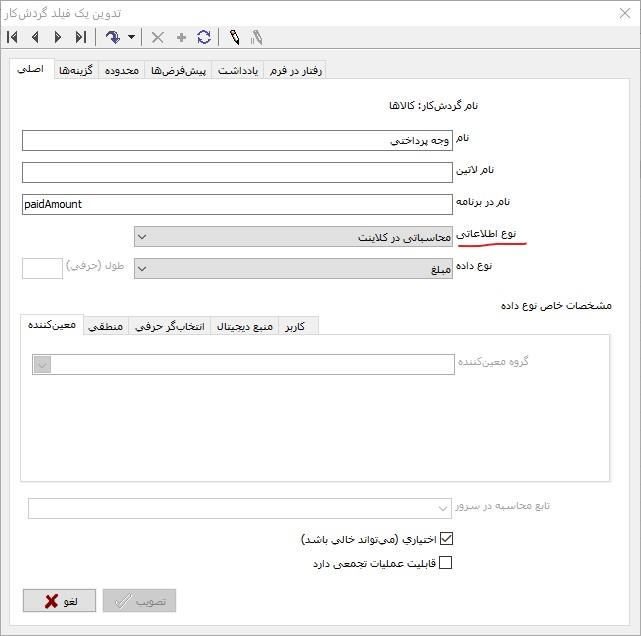Expand the گروه معین‌کننده combo box

tap(42, 365)
